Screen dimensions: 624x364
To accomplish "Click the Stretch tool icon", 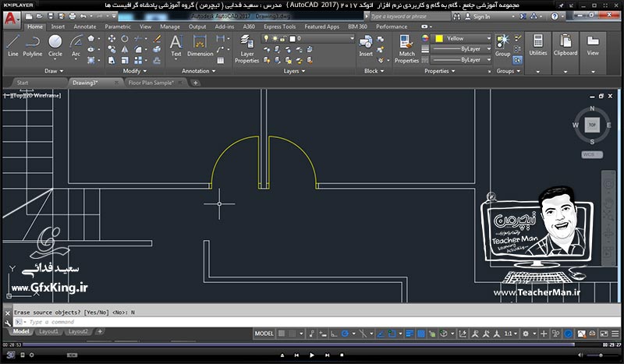I will click(x=112, y=60).
